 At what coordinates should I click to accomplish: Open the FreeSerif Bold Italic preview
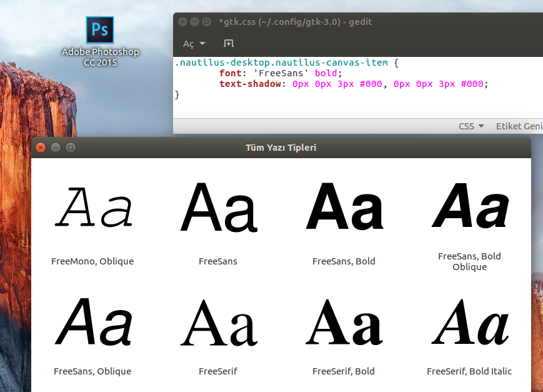click(x=469, y=322)
